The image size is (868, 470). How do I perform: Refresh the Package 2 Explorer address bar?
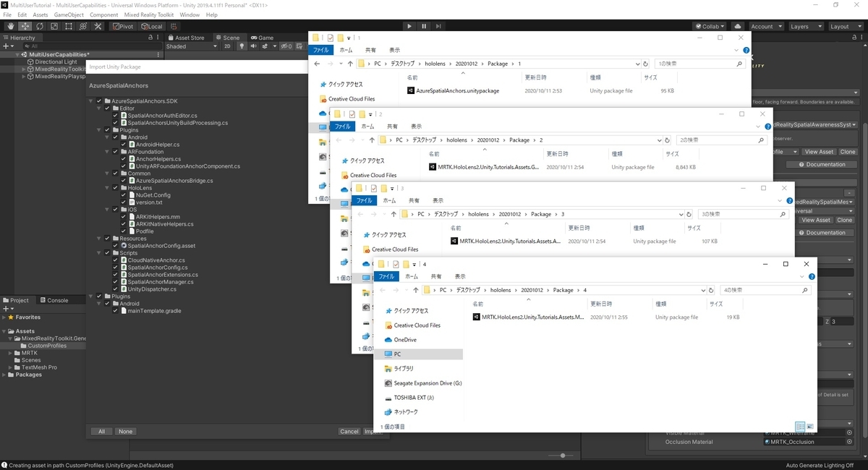668,140
